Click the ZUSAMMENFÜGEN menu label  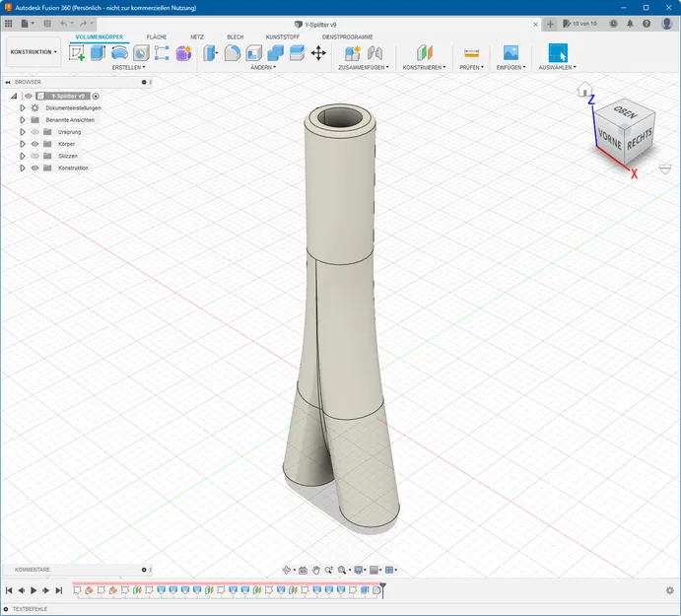(363, 68)
